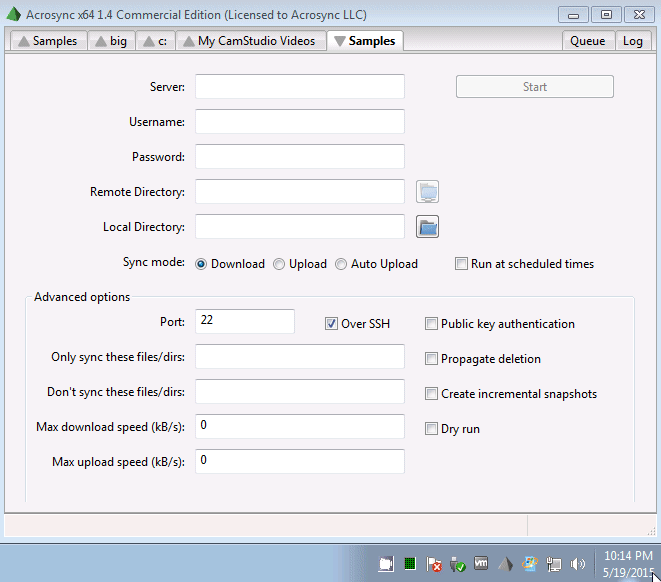Open the volume speaker tray icon
The height and width of the screenshot is (582, 661).
[578, 564]
